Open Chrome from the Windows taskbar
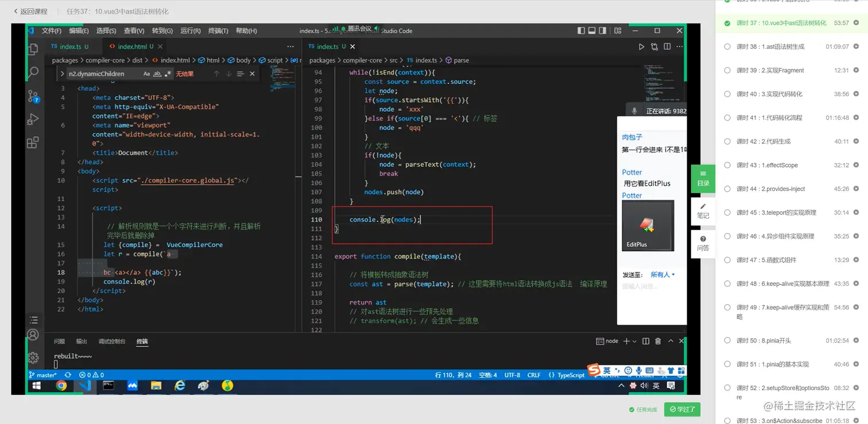The width and height of the screenshot is (868, 424). [61, 386]
